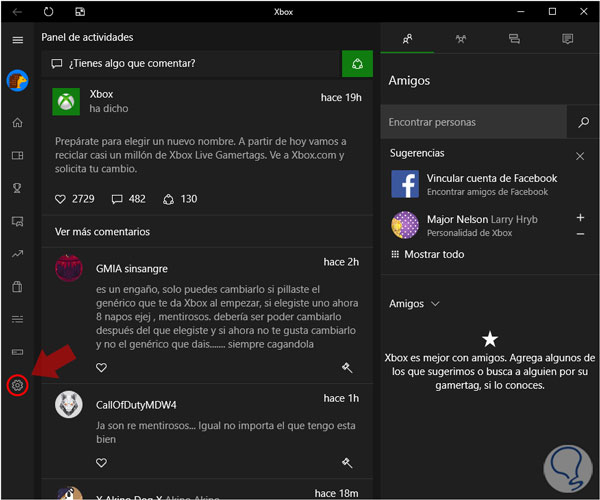
Task: Click 'Mostrar todo' suggestions
Action: [x=427, y=254]
